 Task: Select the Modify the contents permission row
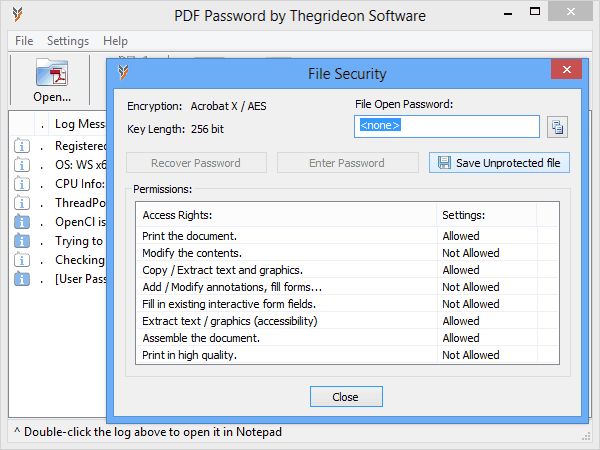pos(347,253)
